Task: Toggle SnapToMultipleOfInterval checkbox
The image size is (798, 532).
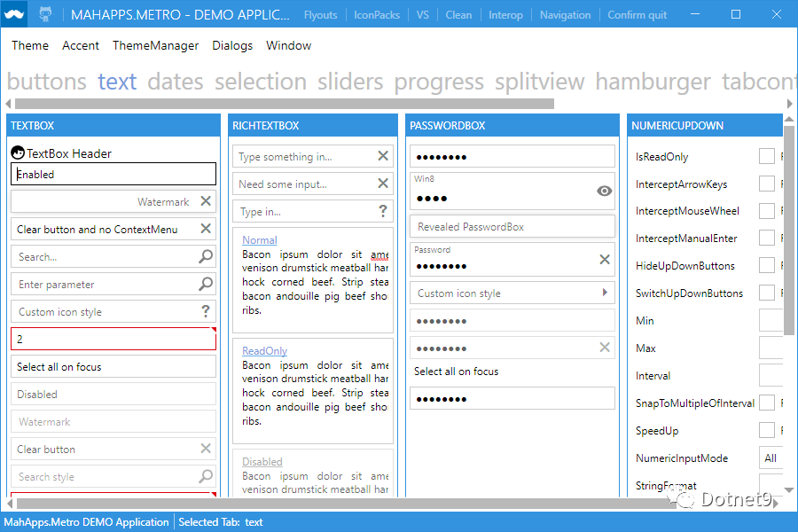Action: pyautogui.click(x=766, y=403)
